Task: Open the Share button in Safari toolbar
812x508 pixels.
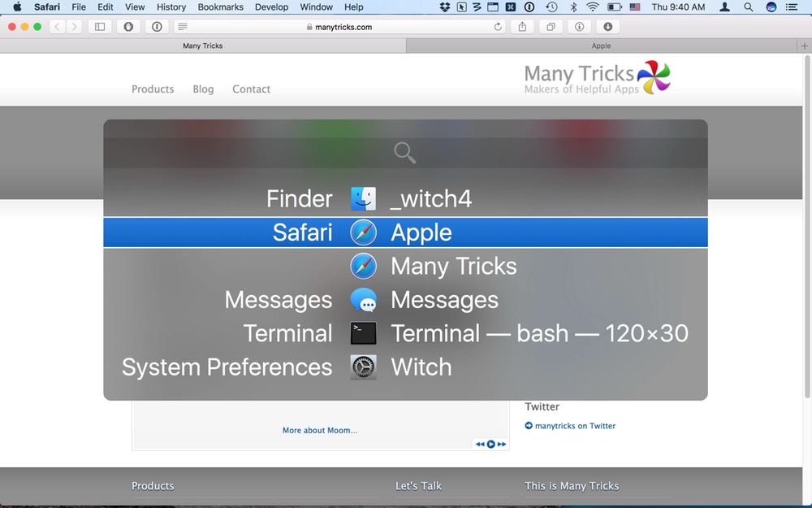Action: [x=522, y=27]
